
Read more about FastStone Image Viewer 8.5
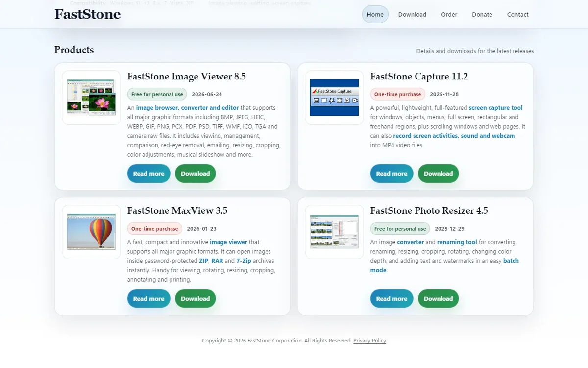pyautogui.click(x=148, y=174)
